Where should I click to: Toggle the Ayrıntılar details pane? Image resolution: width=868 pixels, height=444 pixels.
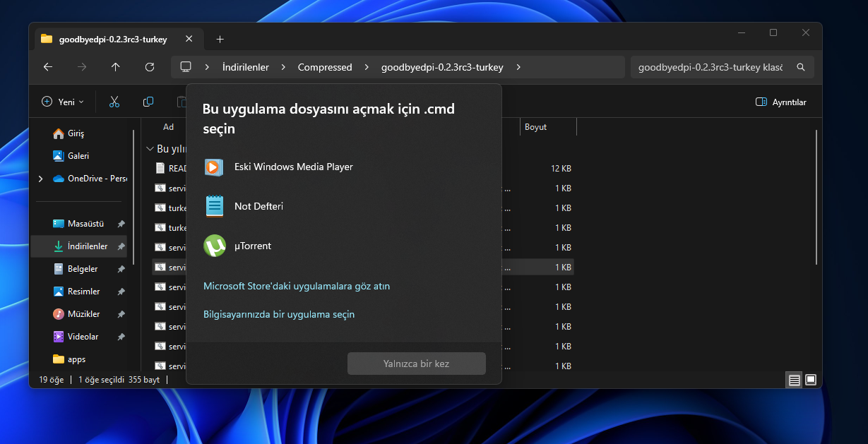click(780, 102)
